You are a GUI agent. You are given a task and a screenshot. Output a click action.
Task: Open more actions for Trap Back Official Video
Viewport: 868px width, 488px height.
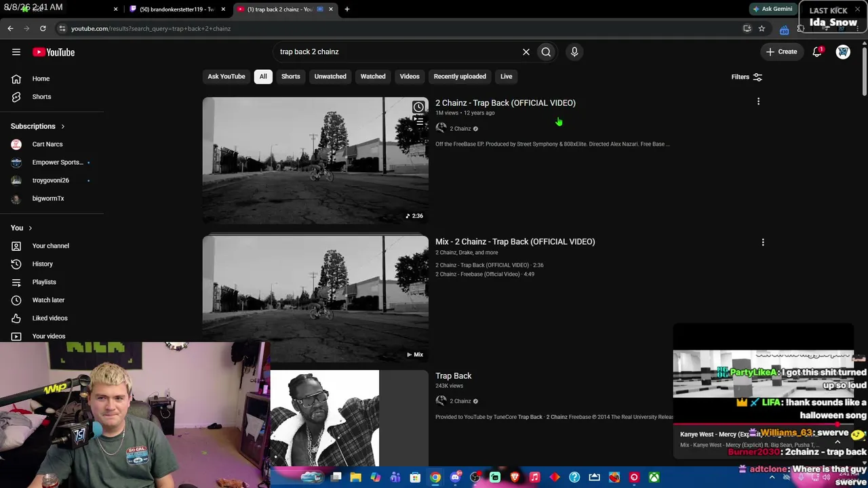(758, 102)
